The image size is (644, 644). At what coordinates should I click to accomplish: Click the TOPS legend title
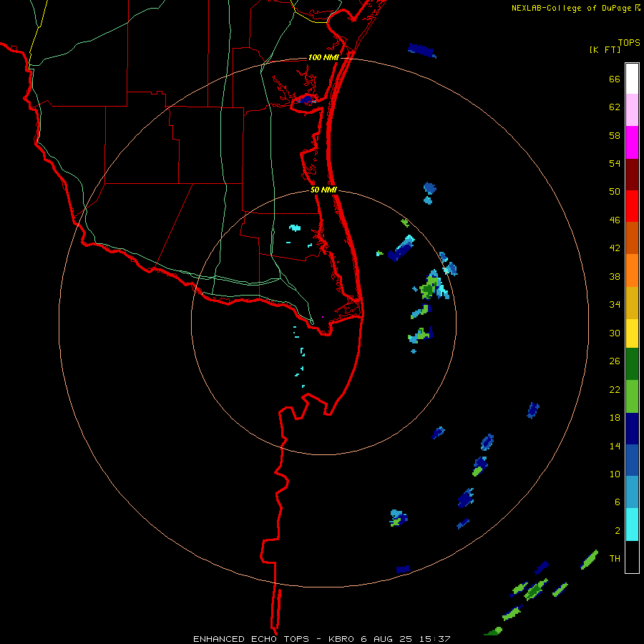(629, 42)
